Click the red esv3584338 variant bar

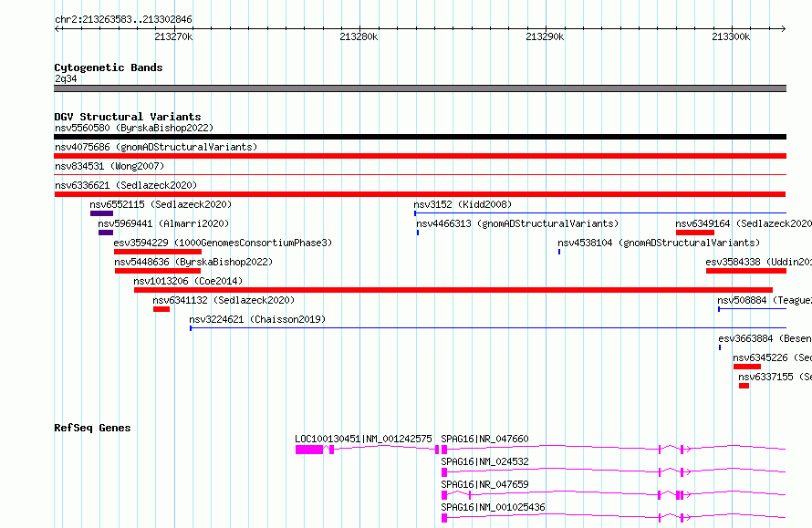coord(746,271)
